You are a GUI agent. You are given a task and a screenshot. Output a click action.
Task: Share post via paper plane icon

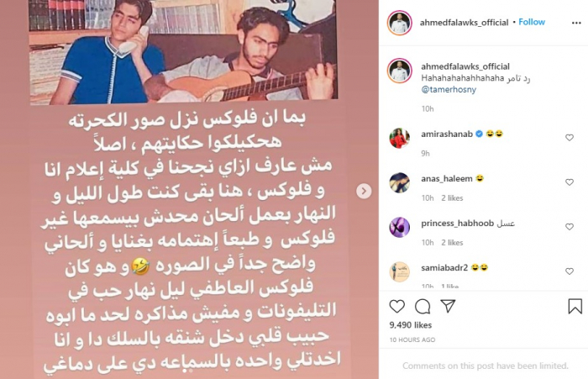(448, 306)
